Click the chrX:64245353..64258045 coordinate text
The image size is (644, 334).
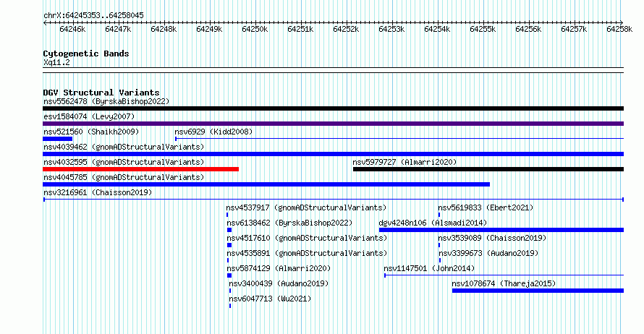click(93, 16)
